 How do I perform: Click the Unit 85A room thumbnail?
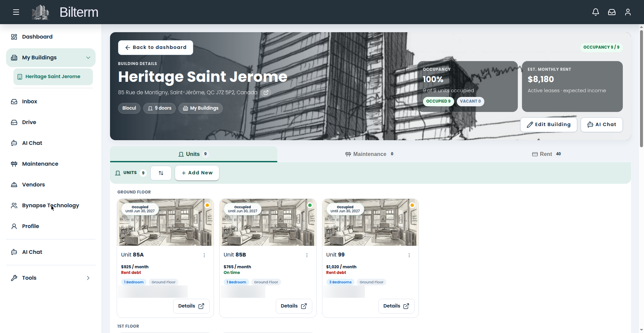tap(165, 223)
